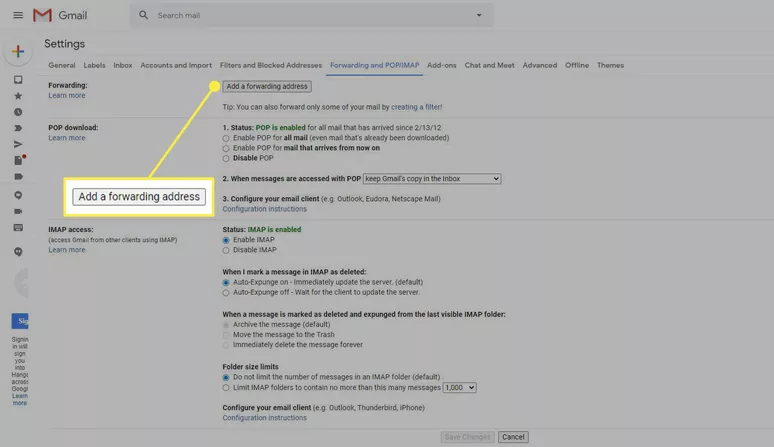This screenshot has height=447, width=774.
Task: Click the Cancel button
Action: click(x=513, y=437)
